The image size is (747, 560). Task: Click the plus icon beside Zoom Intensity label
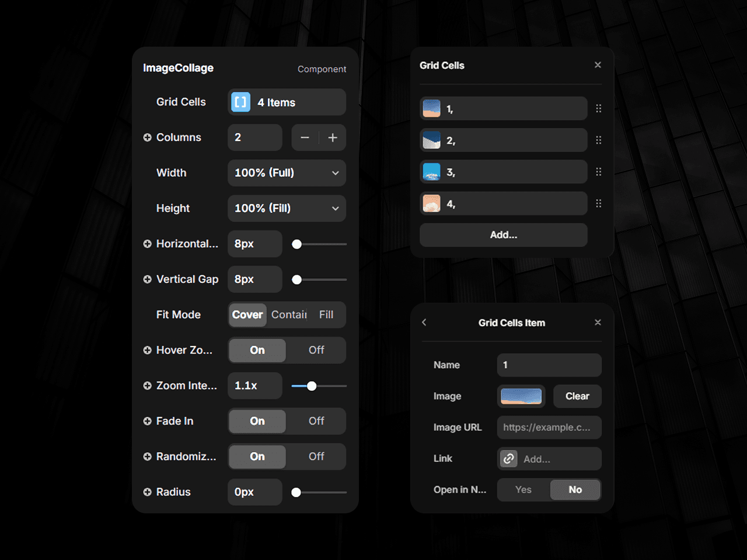tap(147, 386)
